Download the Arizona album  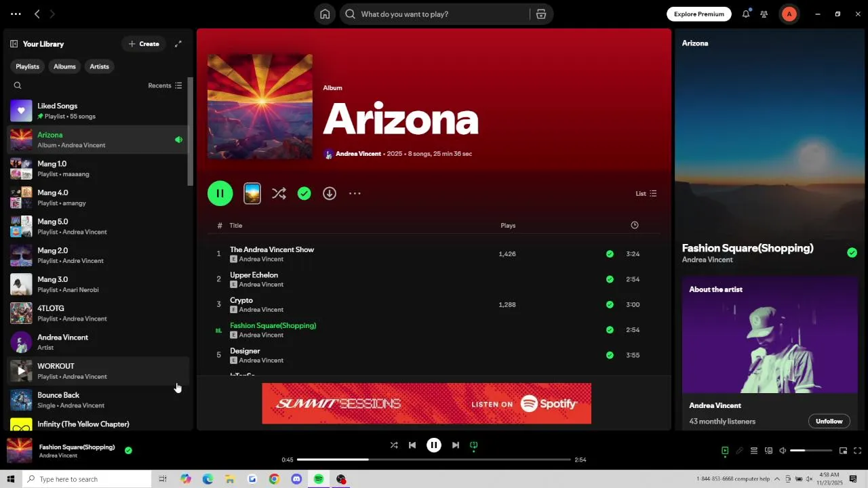(330, 194)
